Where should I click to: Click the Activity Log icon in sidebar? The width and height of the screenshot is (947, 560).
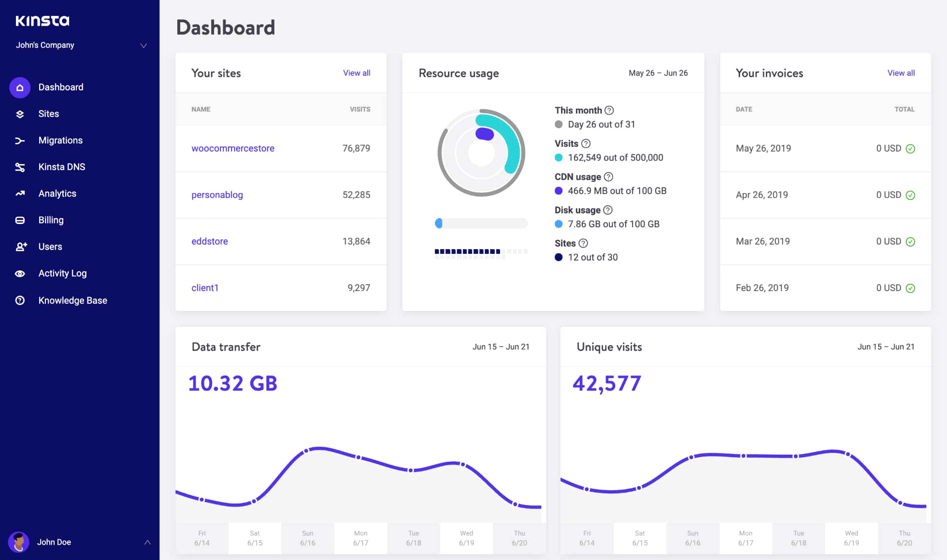pyautogui.click(x=20, y=273)
